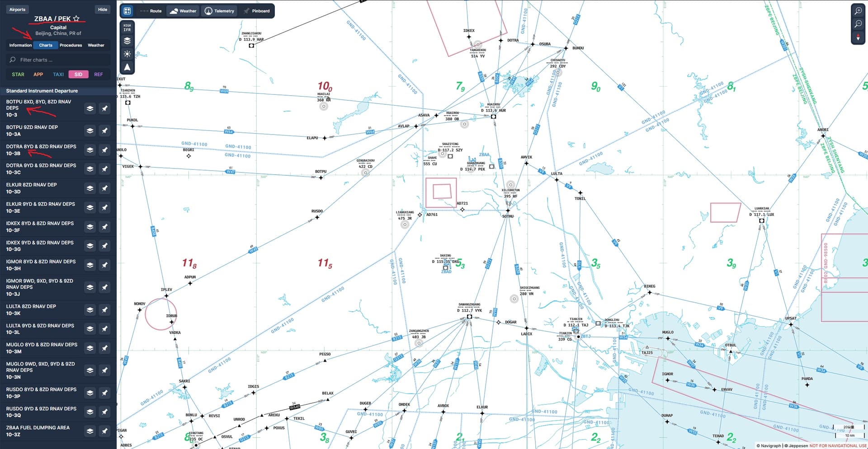The image size is (868, 449).
Task: Zoom out on the map
Action: (x=858, y=23)
